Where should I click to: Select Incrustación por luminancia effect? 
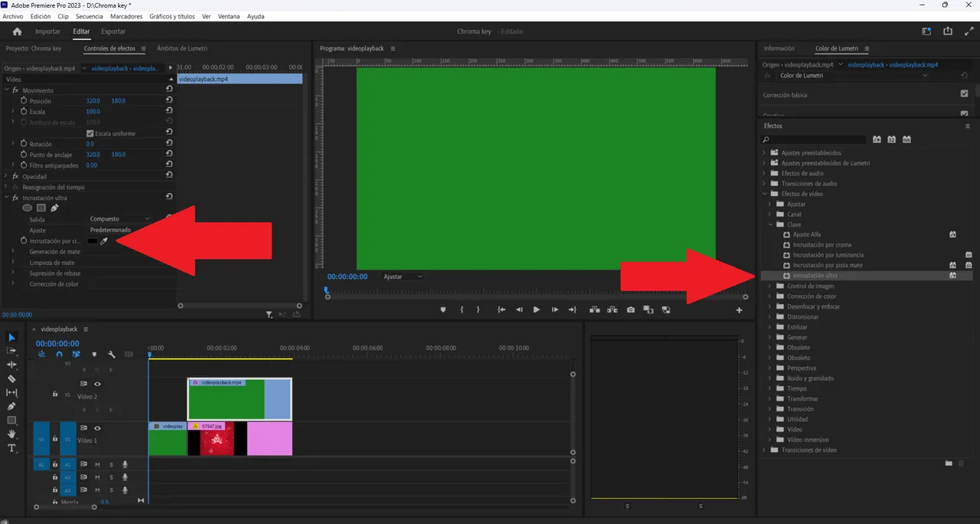pos(828,255)
